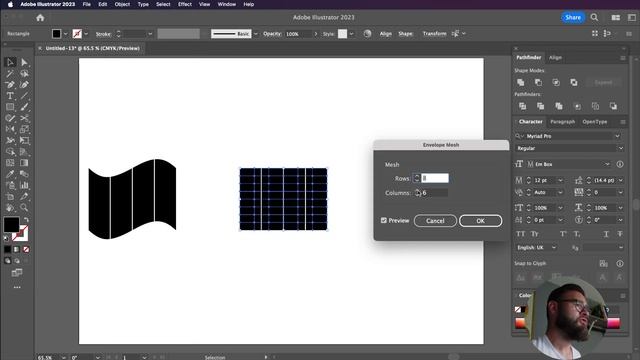The height and width of the screenshot is (360, 640).
Task: Switch to the Paragraph tab
Action: [562, 122]
